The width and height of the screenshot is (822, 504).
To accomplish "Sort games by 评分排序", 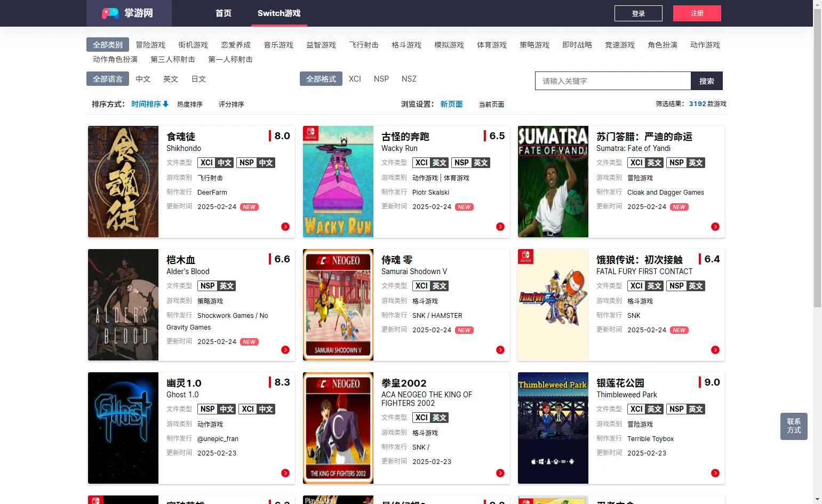I will (x=232, y=105).
